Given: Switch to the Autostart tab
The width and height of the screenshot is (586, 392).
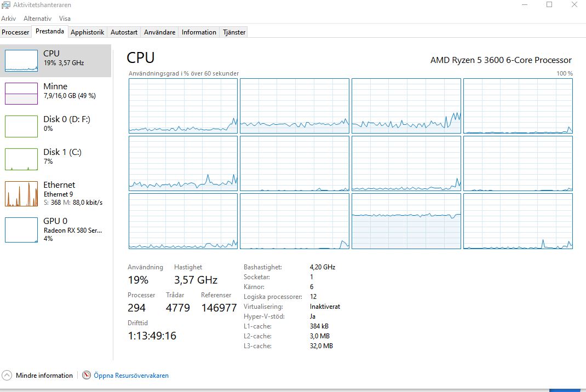Looking at the screenshot, I should (124, 32).
